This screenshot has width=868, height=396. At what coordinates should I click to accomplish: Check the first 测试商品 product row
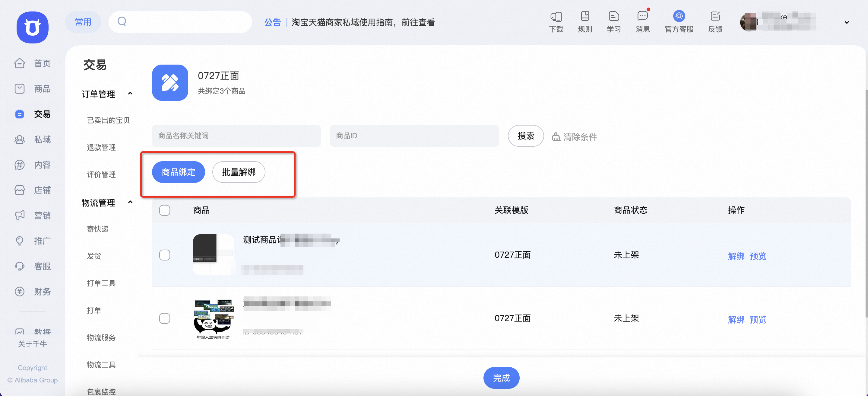click(x=165, y=255)
